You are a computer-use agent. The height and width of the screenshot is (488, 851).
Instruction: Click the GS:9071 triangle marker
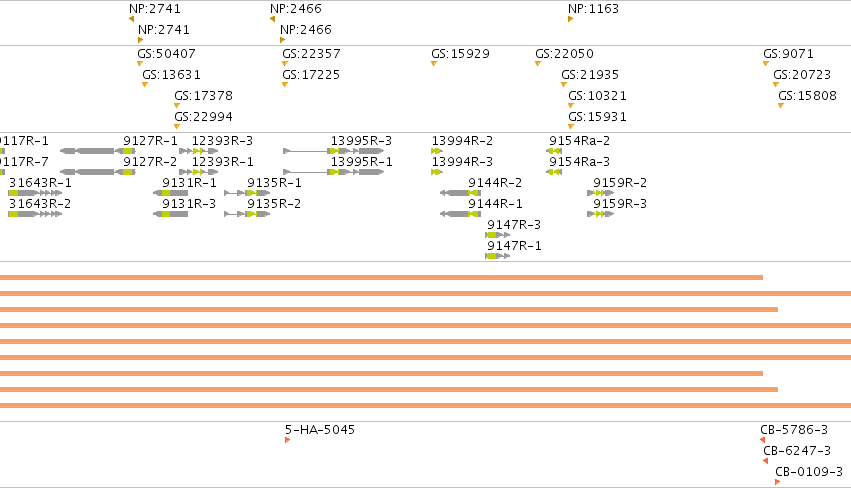766,64
